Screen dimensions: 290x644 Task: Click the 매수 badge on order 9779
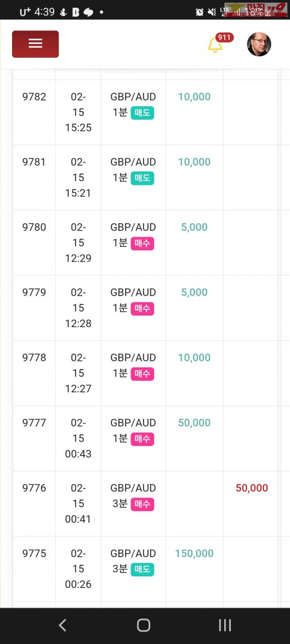[x=142, y=309]
